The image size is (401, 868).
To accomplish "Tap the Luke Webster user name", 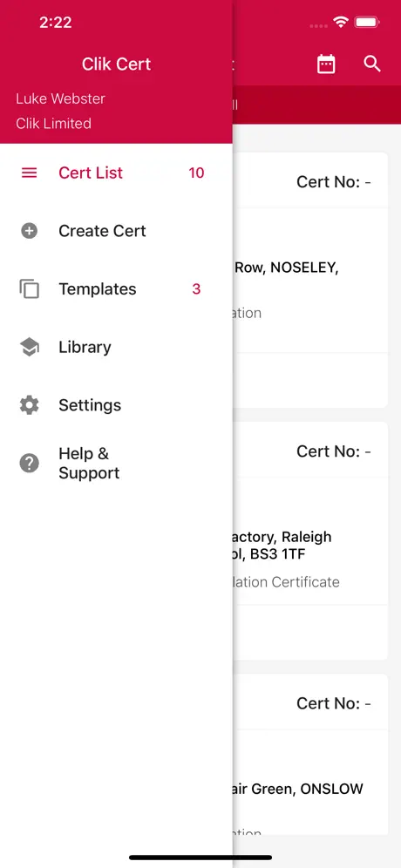I will click(60, 98).
